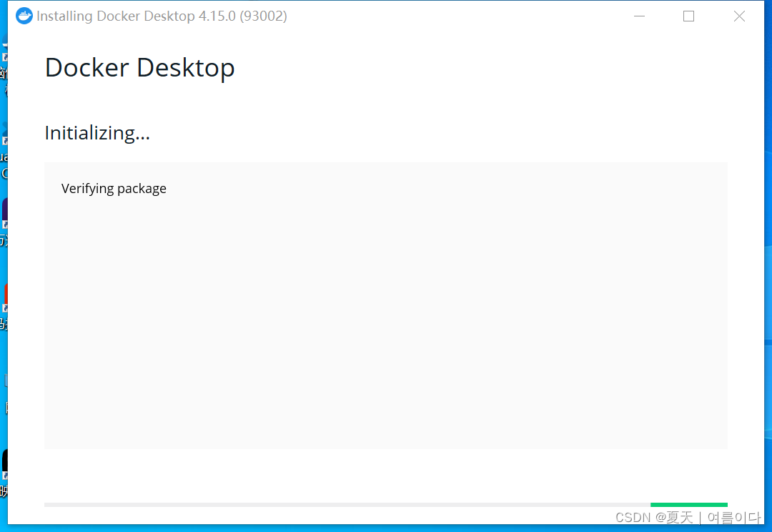The width and height of the screenshot is (772, 532).
Task: Click the 'Installing Docker Desktop 4.15.0 (93002)' title
Action: pyautogui.click(x=162, y=16)
